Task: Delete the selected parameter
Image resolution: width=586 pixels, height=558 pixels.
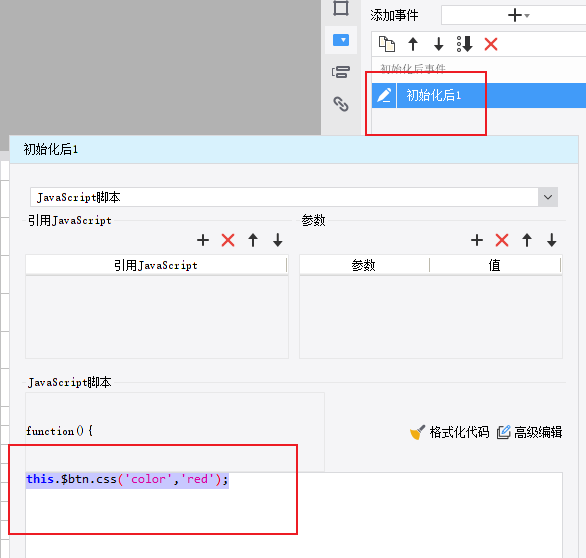Action: [x=502, y=240]
